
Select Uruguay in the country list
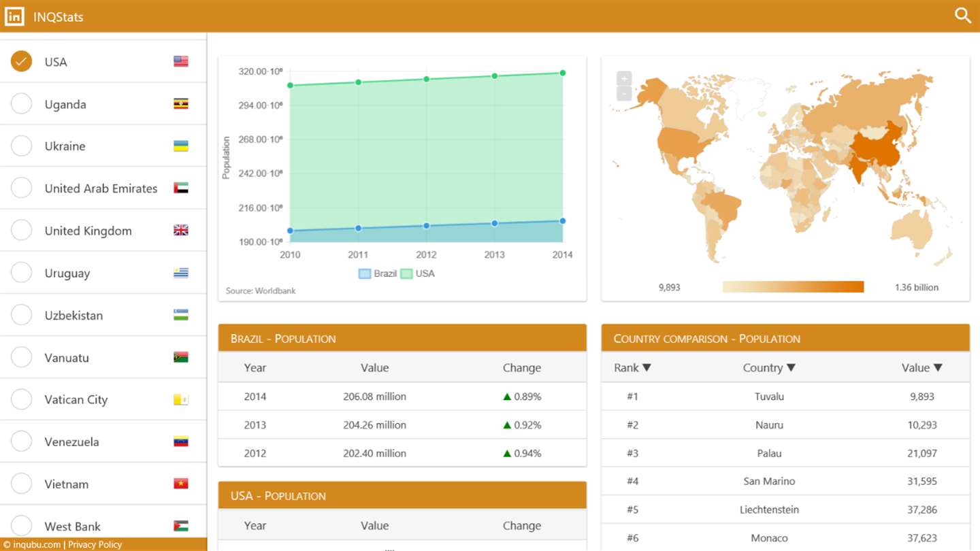(22, 273)
